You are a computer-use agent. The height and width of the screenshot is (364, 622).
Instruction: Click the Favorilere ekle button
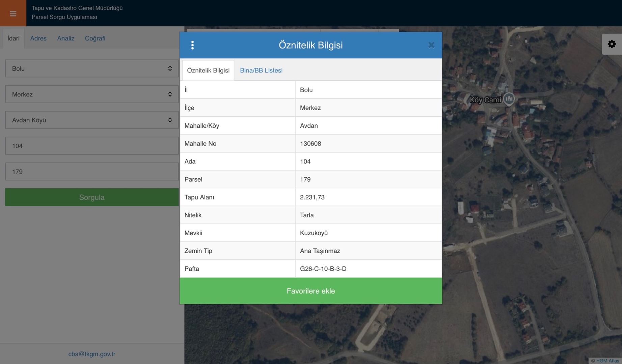(x=310, y=291)
